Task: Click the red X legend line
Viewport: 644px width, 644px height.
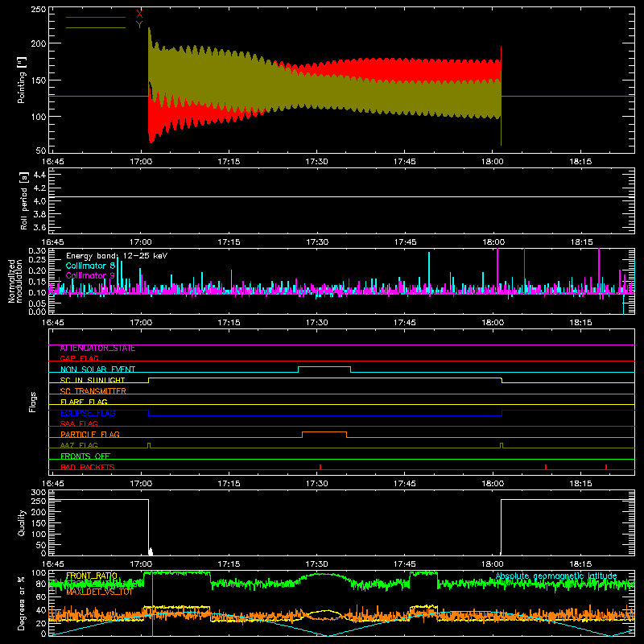Action: (x=96, y=17)
